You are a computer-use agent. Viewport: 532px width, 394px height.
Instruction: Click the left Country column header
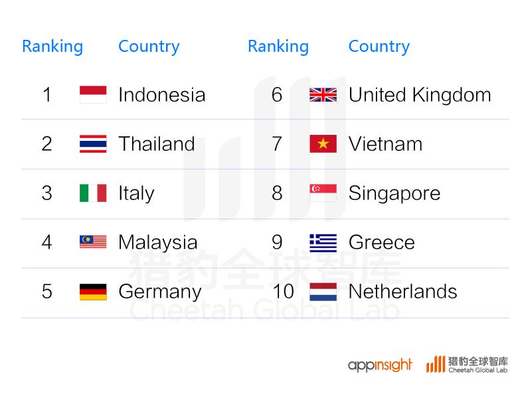149,47
